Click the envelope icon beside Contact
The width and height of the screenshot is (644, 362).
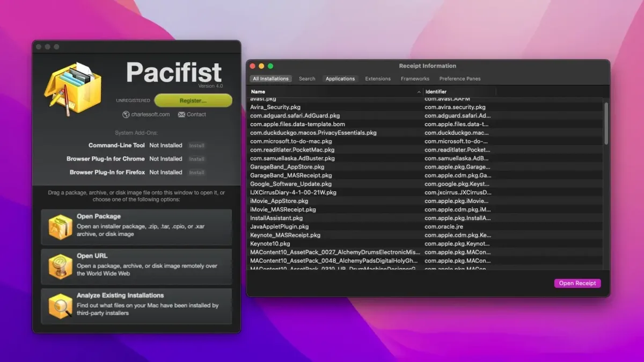[181, 114]
